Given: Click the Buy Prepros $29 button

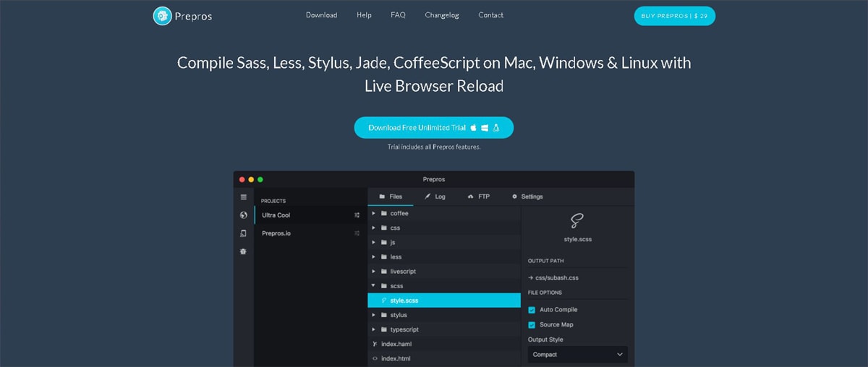Looking at the screenshot, I should tap(674, 16).
